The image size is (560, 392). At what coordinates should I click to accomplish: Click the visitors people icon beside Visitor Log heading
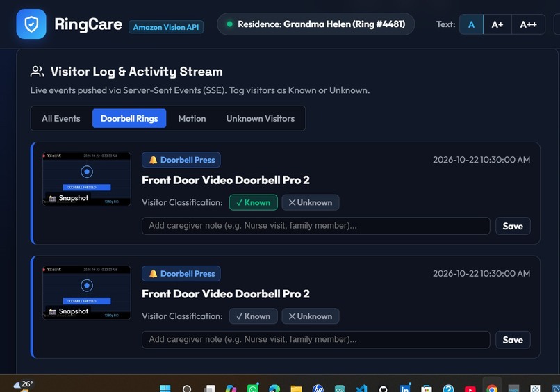tap(37, 72)
